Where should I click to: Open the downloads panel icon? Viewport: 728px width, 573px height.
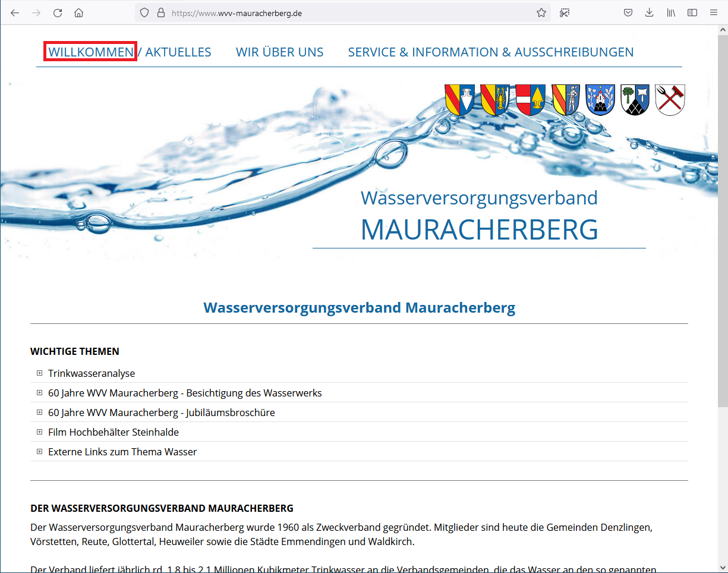[x=649, y=12]
